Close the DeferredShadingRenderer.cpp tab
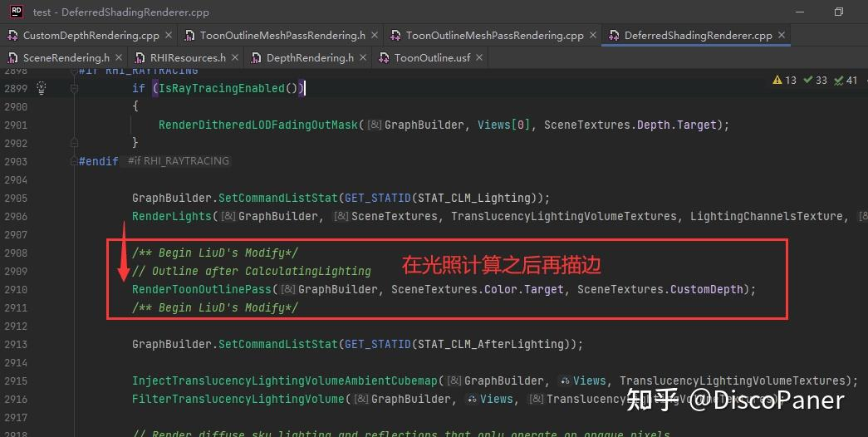Viewport: 868px width, 437px height. click(781, 35)
